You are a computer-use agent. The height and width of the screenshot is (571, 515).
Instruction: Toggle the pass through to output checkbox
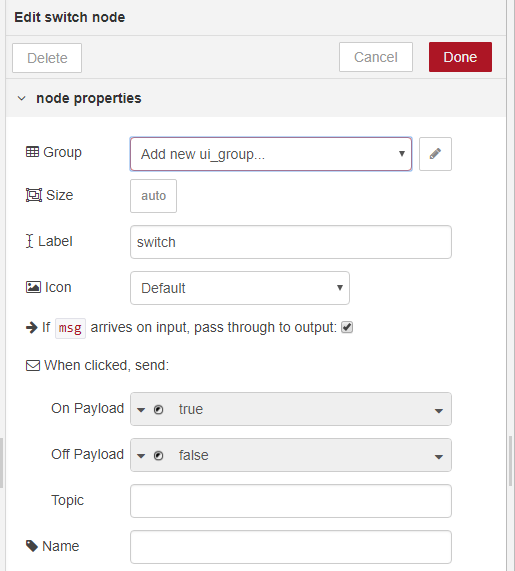pyautogui.click(x=347, y=327)
